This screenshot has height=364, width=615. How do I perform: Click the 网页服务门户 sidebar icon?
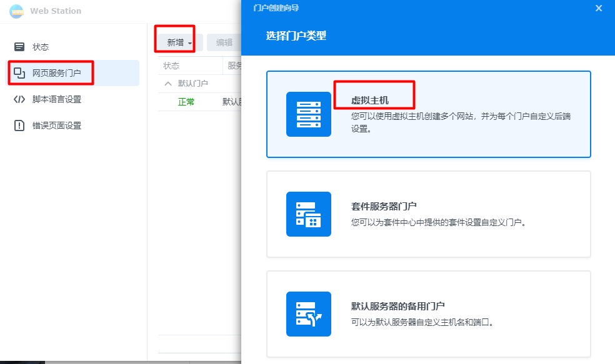tap(19, 73)
